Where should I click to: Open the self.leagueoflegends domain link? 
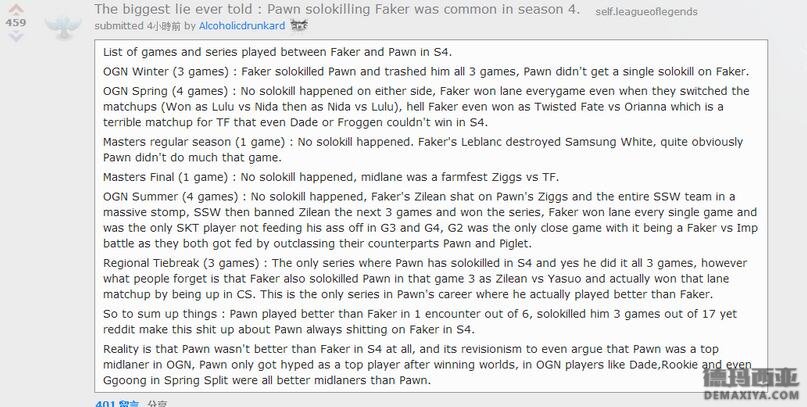tap(646, 12)
